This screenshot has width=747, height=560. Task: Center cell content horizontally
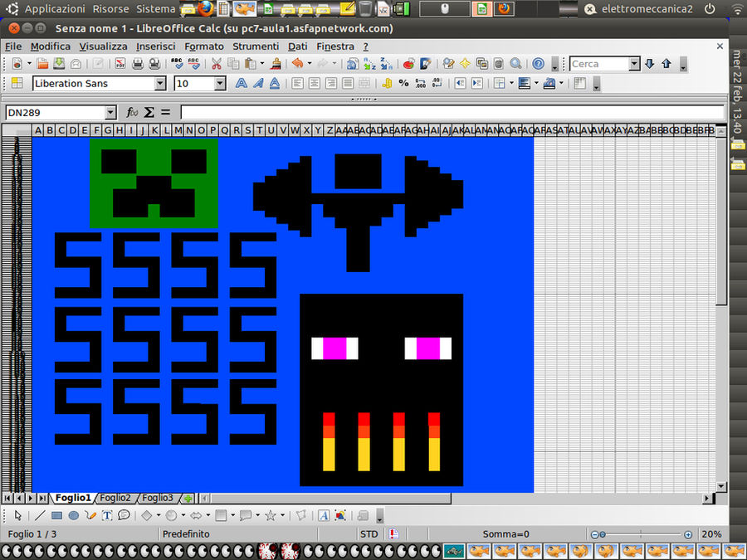click(x=315, y=83)
